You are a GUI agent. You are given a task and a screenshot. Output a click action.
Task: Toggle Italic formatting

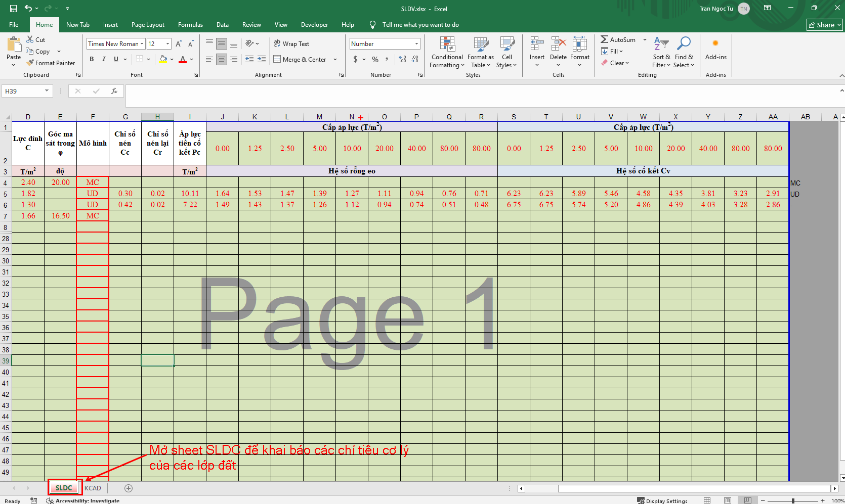coord(104,59)
